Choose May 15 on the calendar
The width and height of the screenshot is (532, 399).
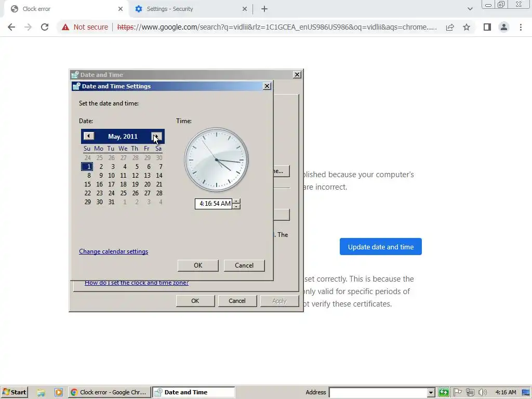pyautogui.click(x=87, y=184)
